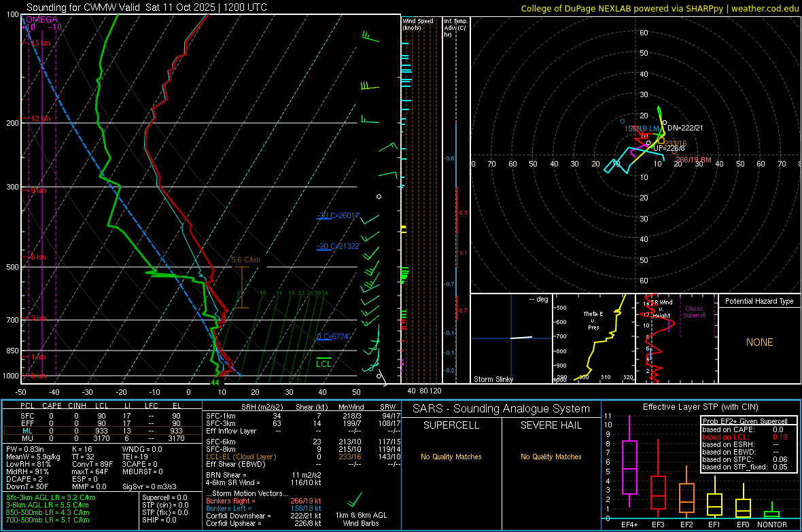Click the "Eff Shear (EBWD)" row
Viewport: 802px width, 532px height.
pyautogui.click(x=303, y=465)
